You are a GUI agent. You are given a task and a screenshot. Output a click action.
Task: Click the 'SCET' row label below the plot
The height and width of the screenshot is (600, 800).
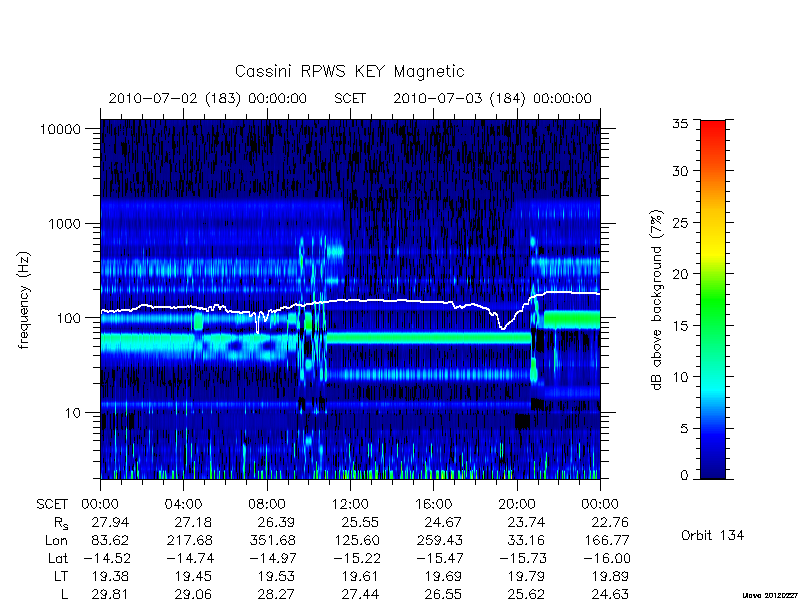point(52,505)
